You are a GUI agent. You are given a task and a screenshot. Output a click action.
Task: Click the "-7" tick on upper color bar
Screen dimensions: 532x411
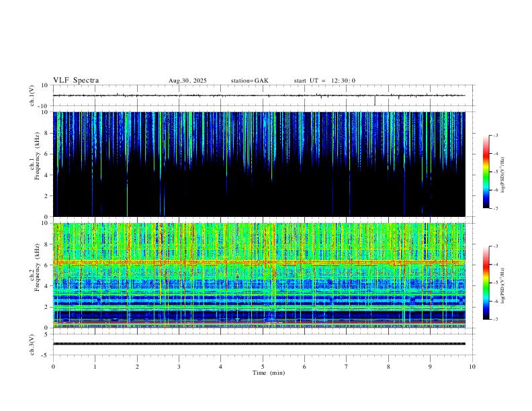pos(496,208)
